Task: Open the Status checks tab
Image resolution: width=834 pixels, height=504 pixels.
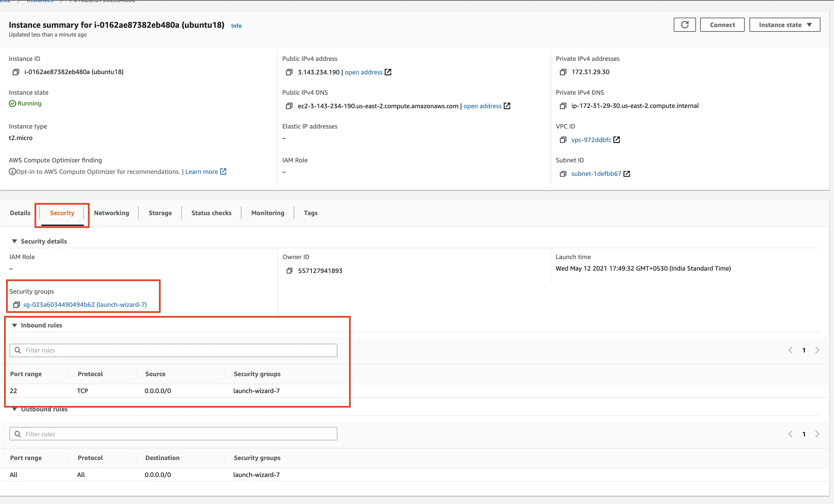Action: click(211, 213)
